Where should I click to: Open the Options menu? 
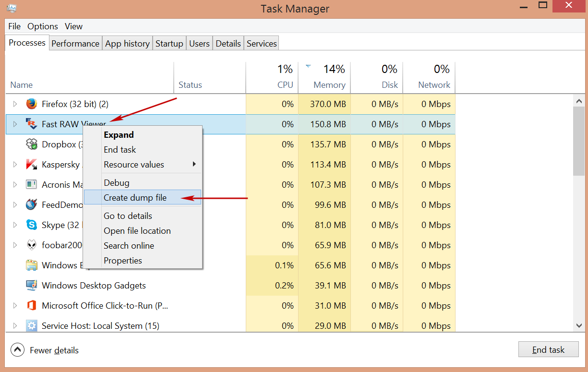point(43,26)
